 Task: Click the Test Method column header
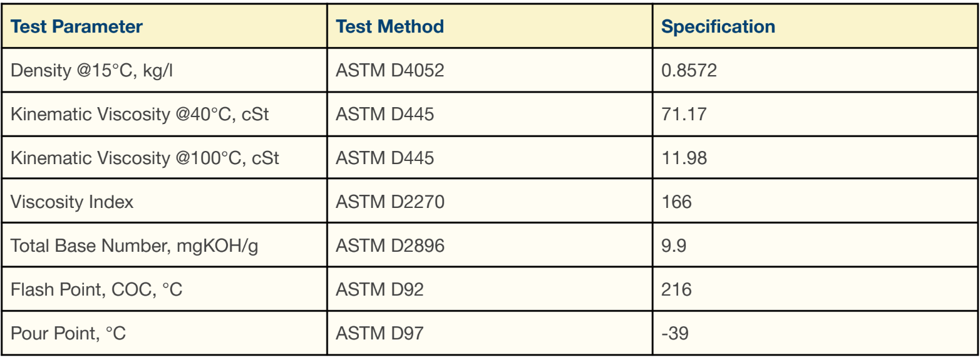click(x=490, y=26)
